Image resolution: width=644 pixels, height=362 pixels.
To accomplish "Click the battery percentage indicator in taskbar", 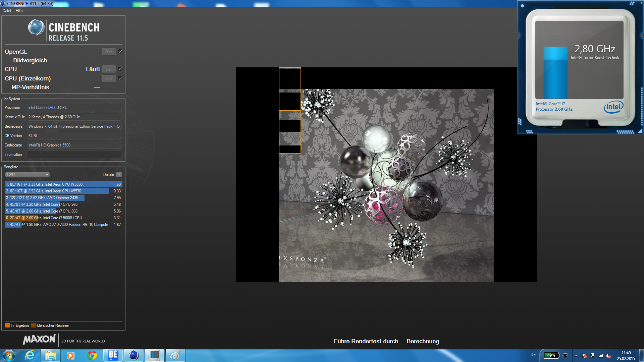I will coord(551,355).
